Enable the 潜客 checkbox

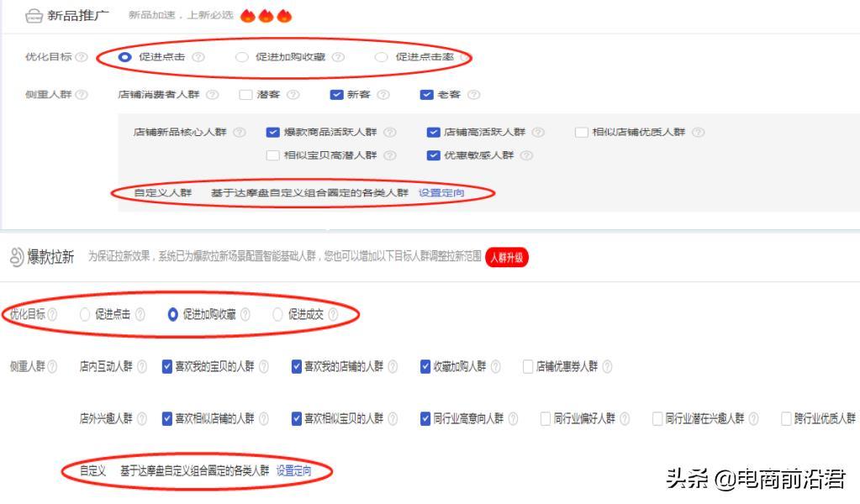(246, 95)
